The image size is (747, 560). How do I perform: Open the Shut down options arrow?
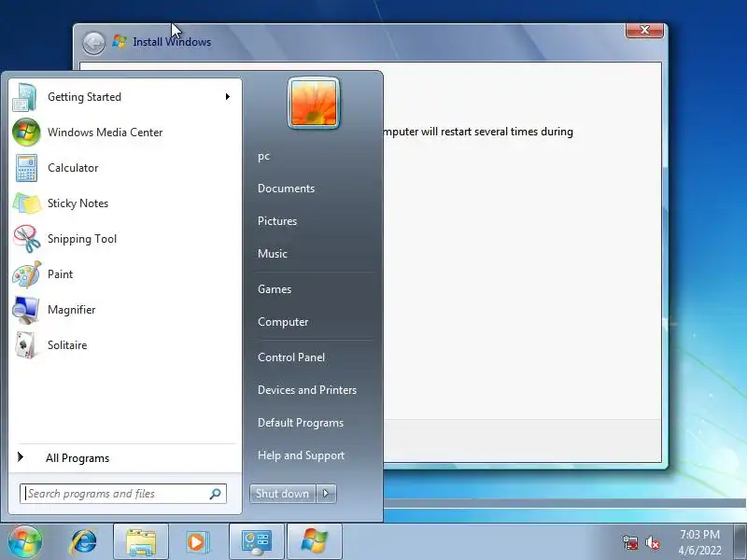(x=326, y=494)
